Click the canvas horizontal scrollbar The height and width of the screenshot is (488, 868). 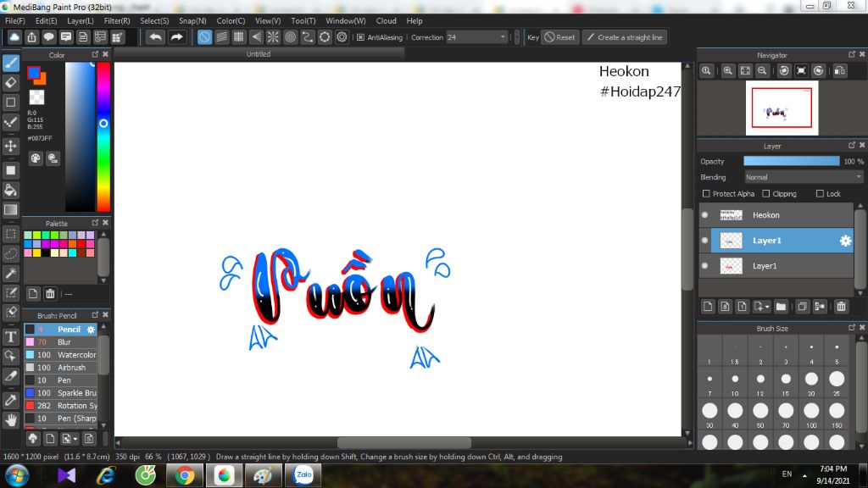[x=404, y=442]
